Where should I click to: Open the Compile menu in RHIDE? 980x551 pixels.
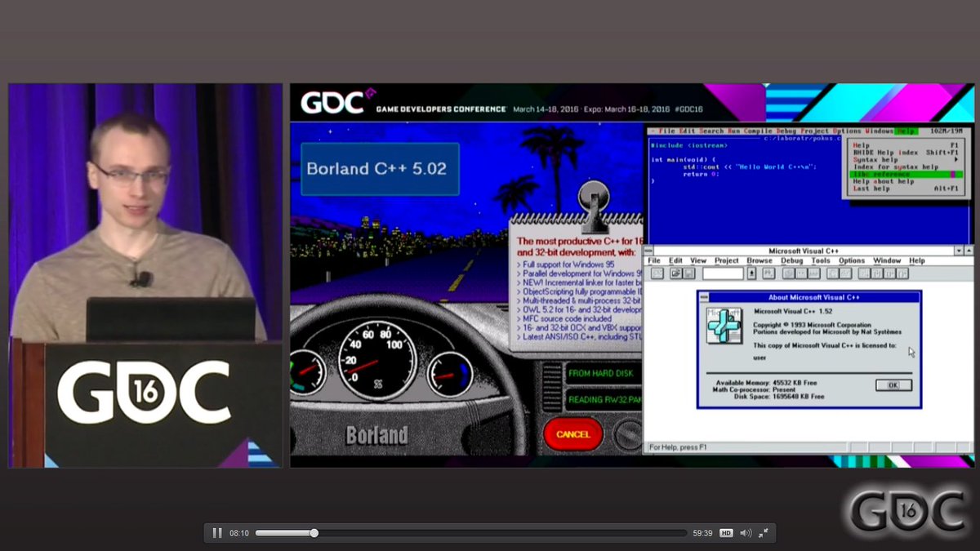click(x=758, y=131)
